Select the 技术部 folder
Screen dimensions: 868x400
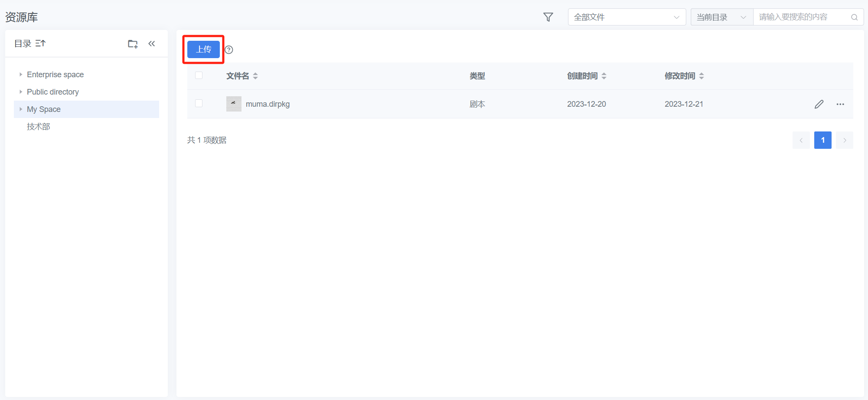click(x=39, y=127)
